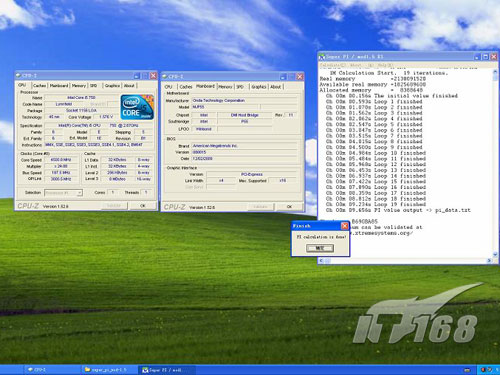Click the Multiplier value in CPU-Z

(61, 166)
